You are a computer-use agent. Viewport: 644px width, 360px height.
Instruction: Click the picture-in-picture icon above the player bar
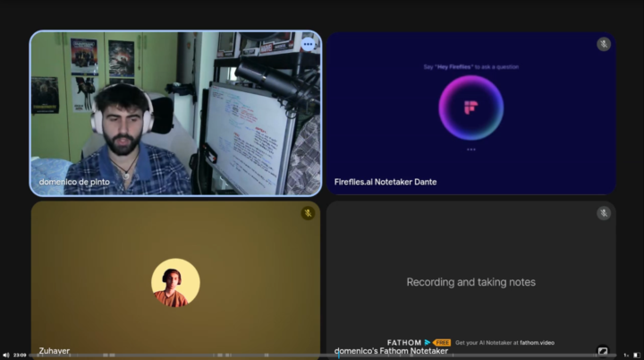coord(603,351)
